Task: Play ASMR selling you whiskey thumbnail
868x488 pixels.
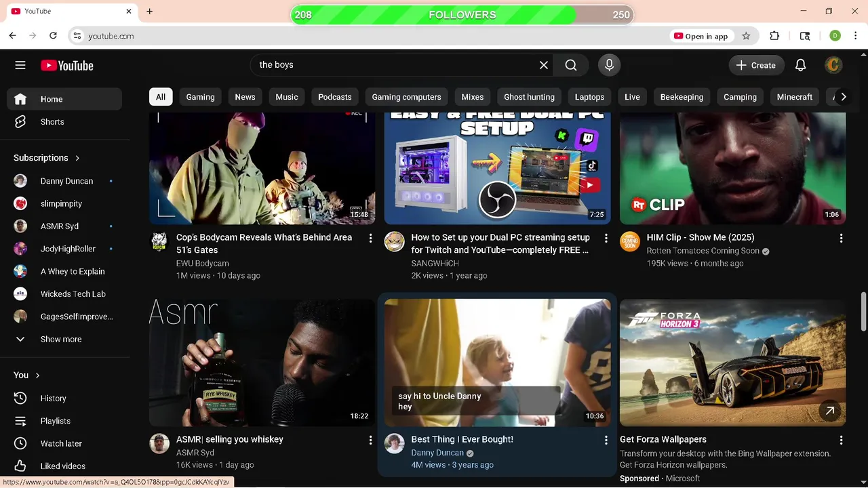Action: pyautogui.click(x=262, y=363)
